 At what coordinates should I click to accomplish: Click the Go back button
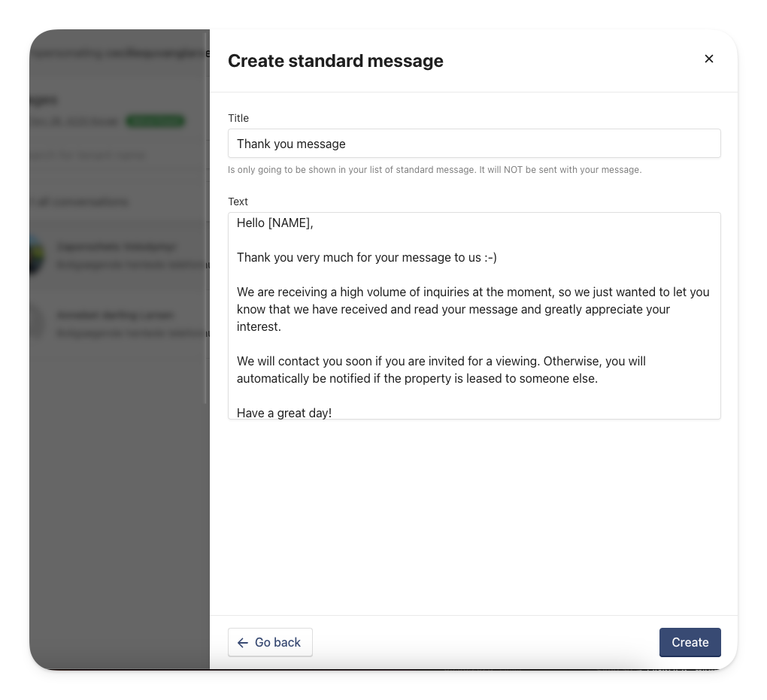pos(270,642)
